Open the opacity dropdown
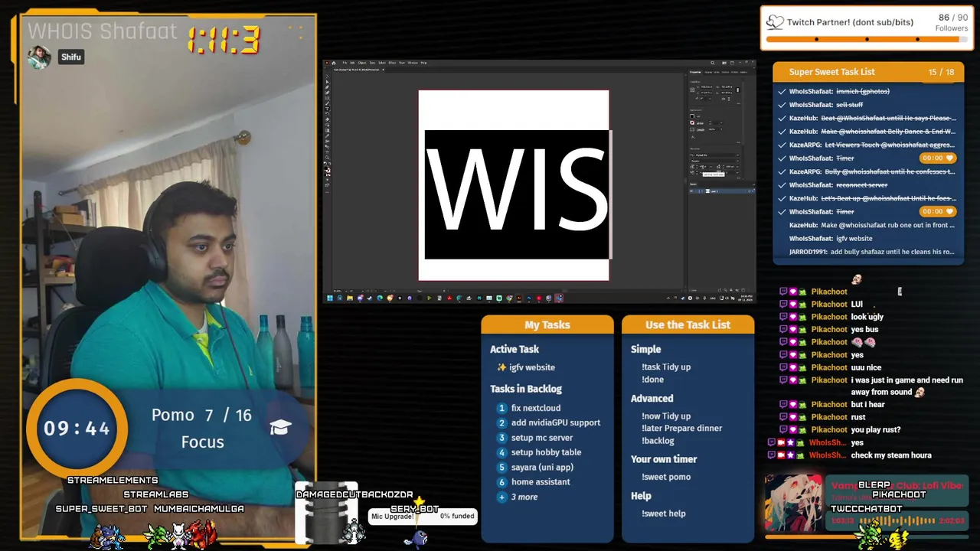This screenshot has width=980, height=551. click(721, 129)
